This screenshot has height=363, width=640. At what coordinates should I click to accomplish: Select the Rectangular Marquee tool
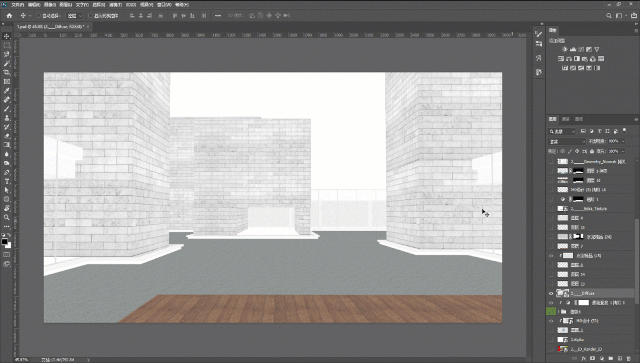tap(7, 46)
